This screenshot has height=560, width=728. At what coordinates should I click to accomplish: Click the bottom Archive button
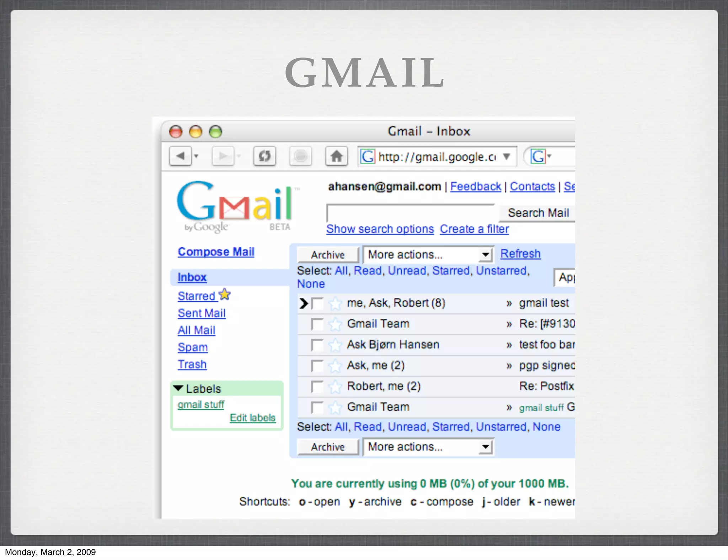coord(328,447)
